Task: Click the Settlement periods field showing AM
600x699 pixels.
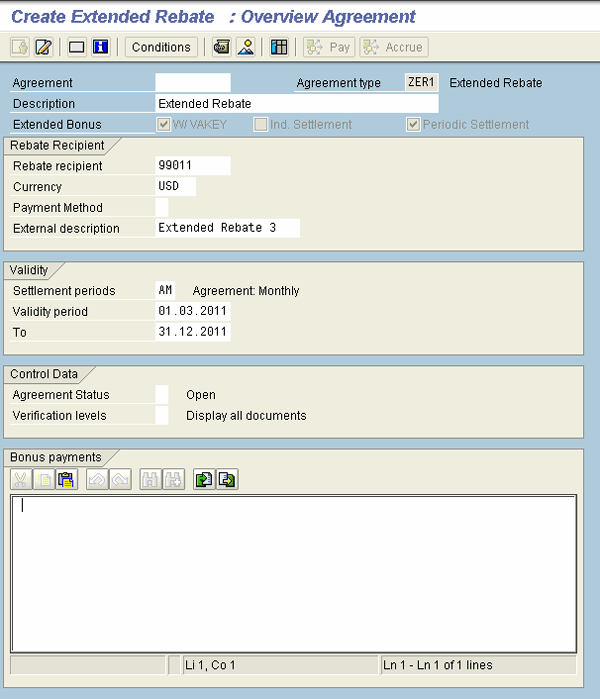Action: pyautogui.click(x=165, y=291)
